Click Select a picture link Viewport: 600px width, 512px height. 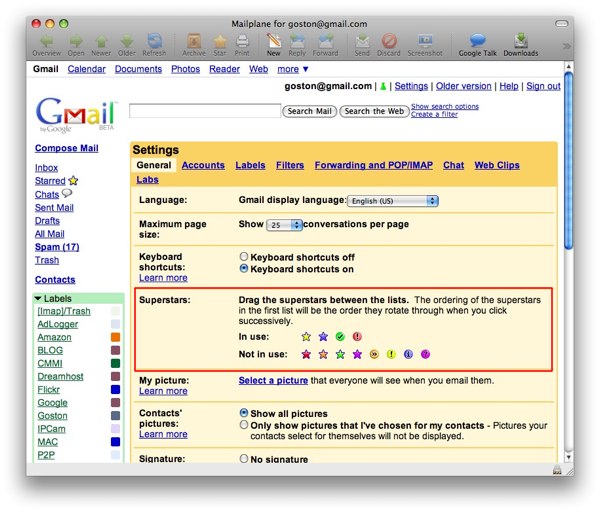click(273, 381)
